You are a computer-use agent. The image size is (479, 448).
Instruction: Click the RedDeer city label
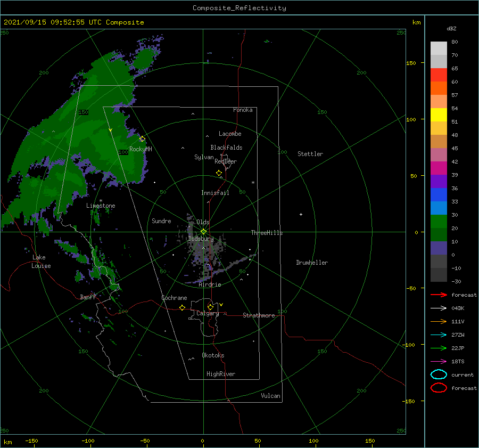[x=226, y=161]
